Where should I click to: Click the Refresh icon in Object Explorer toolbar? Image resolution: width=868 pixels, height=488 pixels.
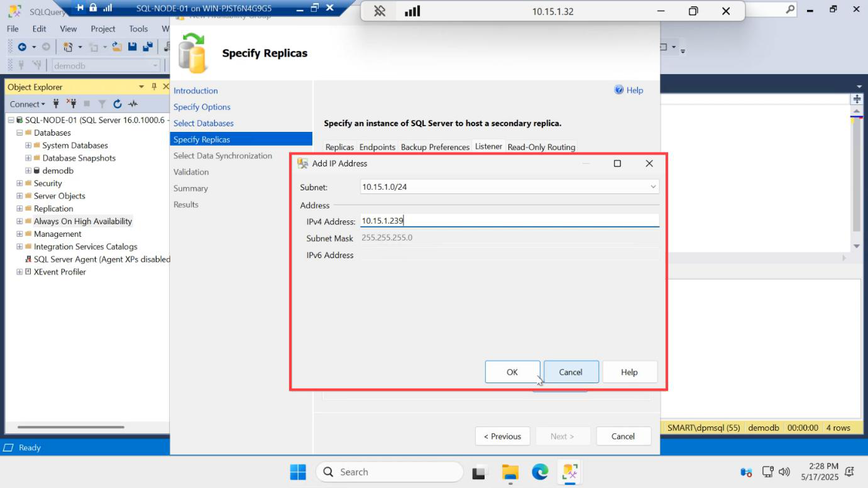(118, 104)
